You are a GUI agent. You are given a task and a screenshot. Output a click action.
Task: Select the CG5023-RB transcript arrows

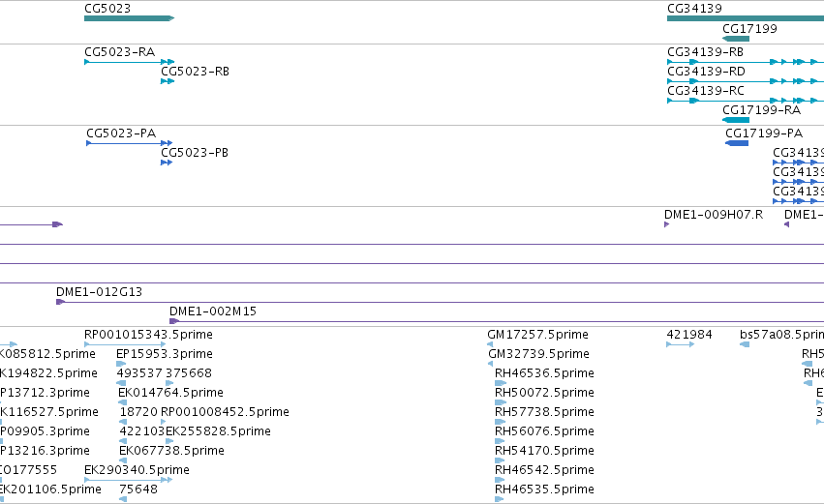tap(168, 81)
